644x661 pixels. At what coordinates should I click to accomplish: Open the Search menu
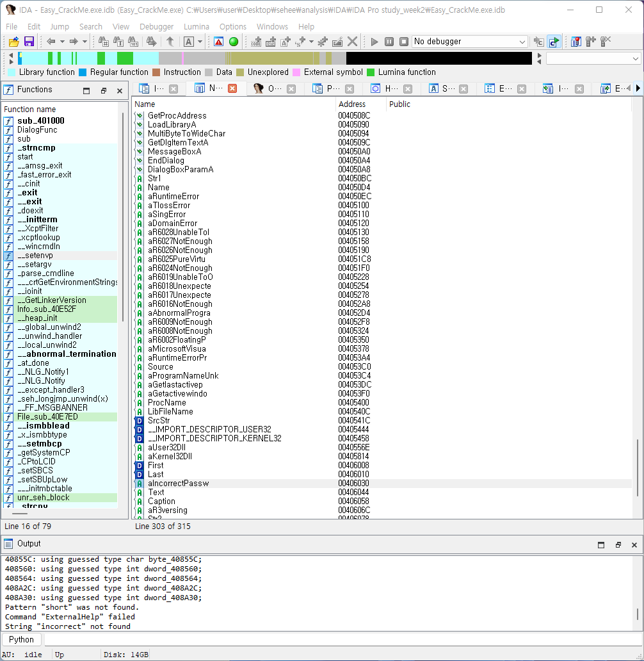91,26
